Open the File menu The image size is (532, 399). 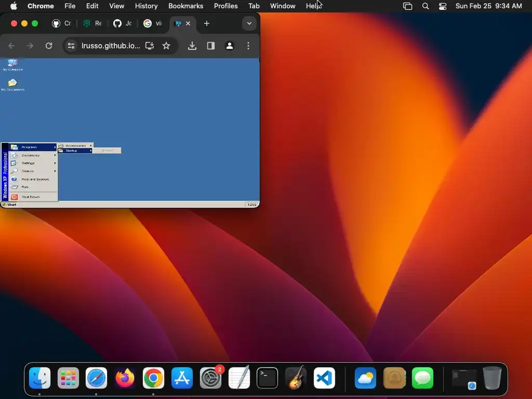click(x=70, y=6)
